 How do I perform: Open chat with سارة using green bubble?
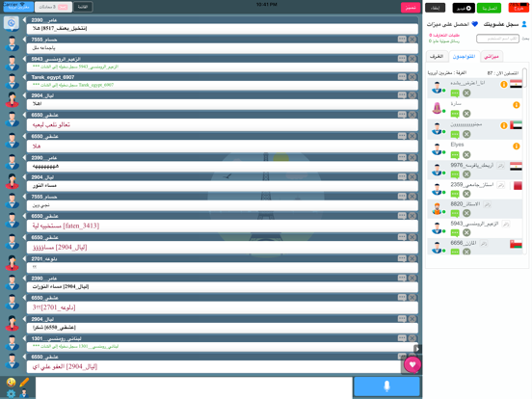pos(455,114)
